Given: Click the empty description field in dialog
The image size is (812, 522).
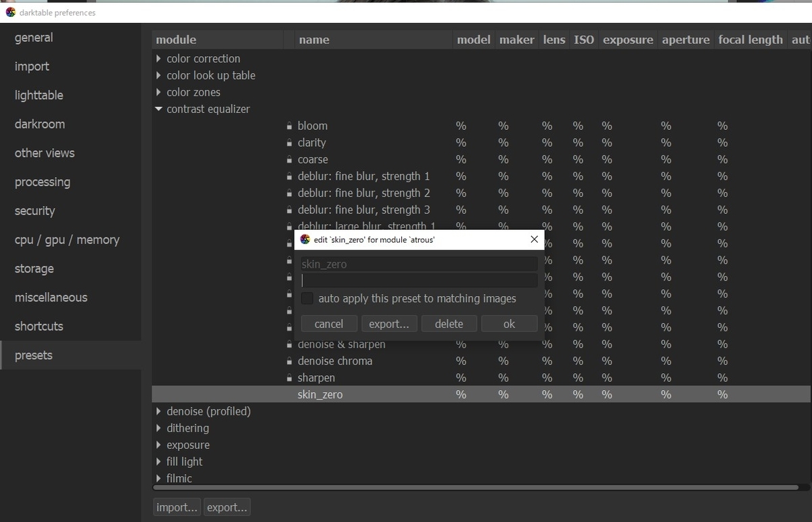Looking at the screenshot, I should point(420,281).
